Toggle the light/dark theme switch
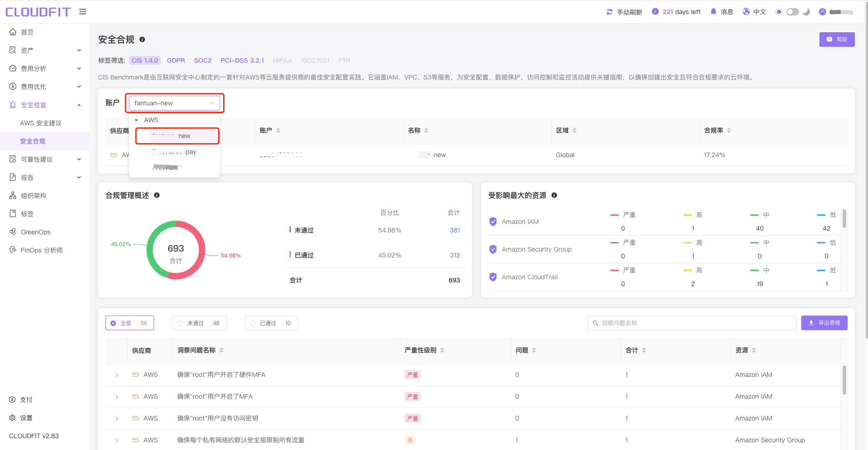868x450 pixels. (x=793, y=12)
